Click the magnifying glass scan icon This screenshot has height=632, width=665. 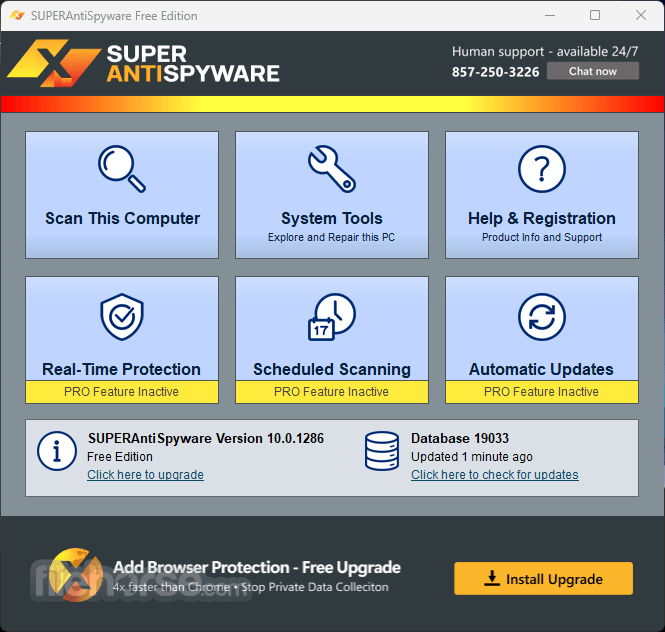pyautogui.click(x=122, y=169)
